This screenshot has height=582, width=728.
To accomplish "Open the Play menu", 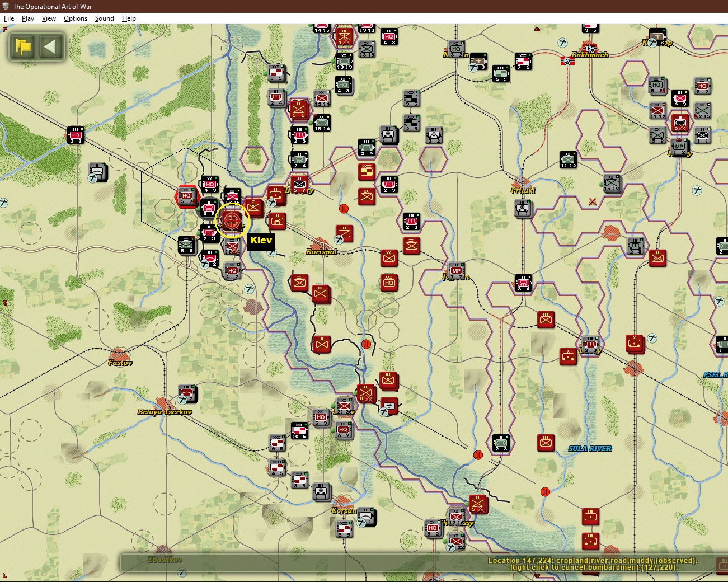I will (28, 18).
